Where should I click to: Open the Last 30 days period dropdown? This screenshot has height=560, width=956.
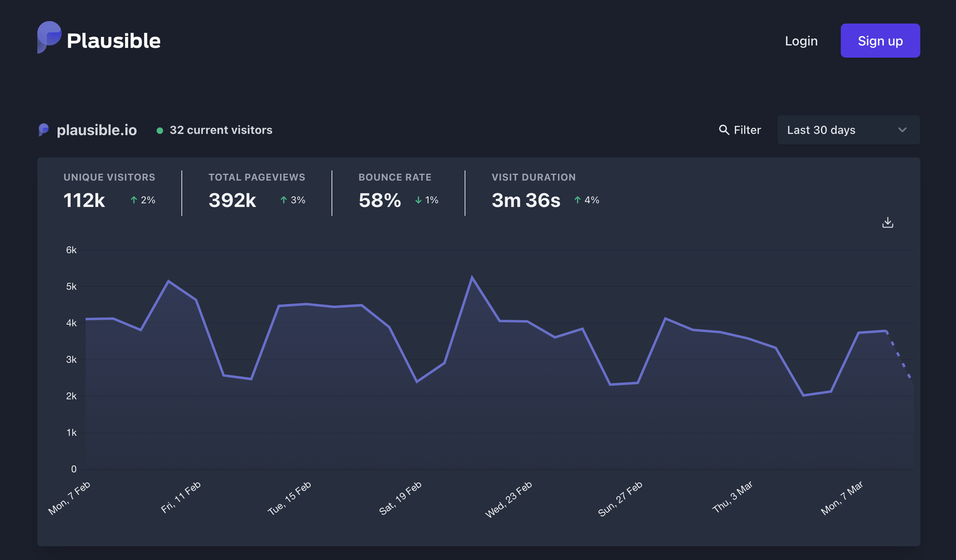point(848,130)
